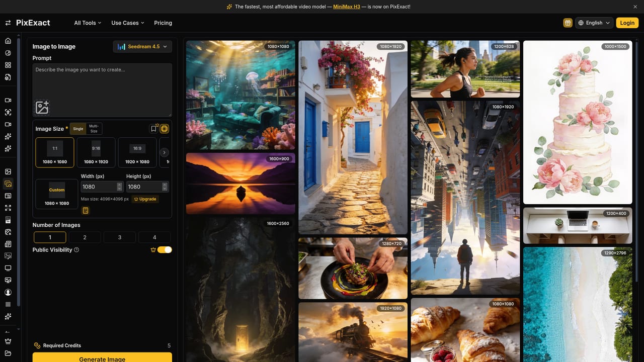Click the Generate Image button

point(102,357)
